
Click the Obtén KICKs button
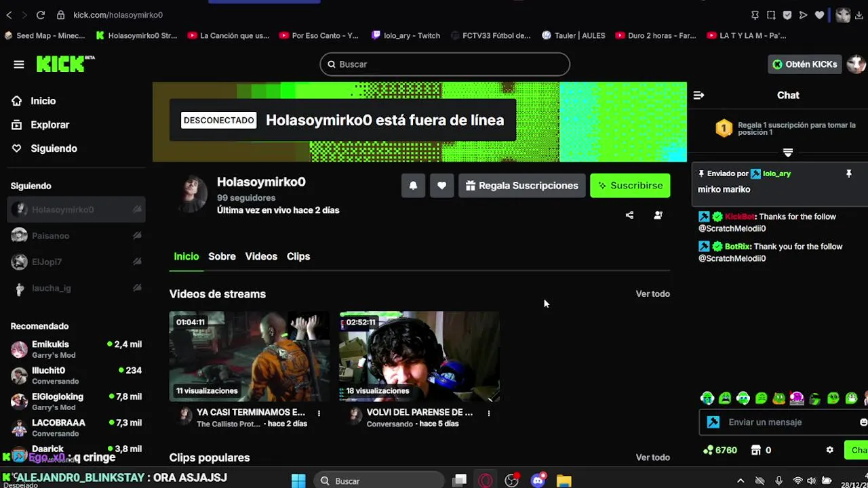tap(805, 64)
